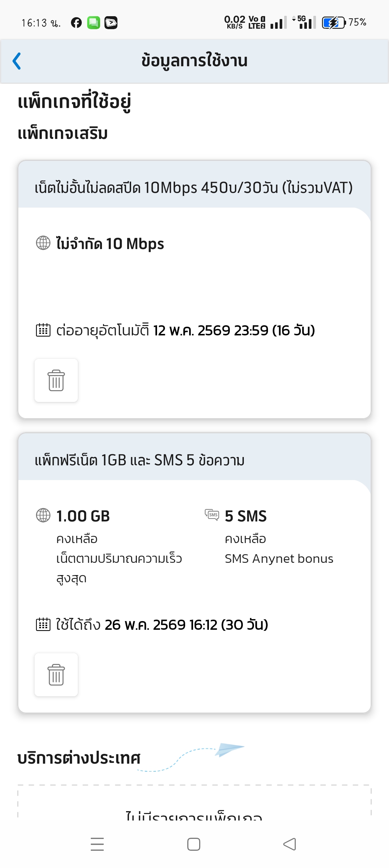Tap the calendar icon for 26 พ.ค. expiry
Image resolution: width=389 pixels, height=868 pixels.
pyautogui.click(x=43, y=624)
